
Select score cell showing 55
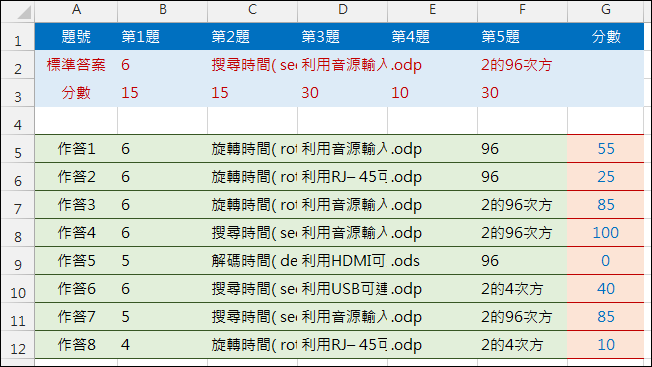(605, 149)
